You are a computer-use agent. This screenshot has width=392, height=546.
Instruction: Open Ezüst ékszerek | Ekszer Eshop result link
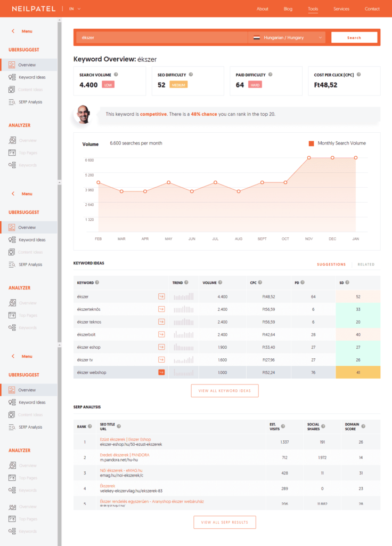[125, 439]
